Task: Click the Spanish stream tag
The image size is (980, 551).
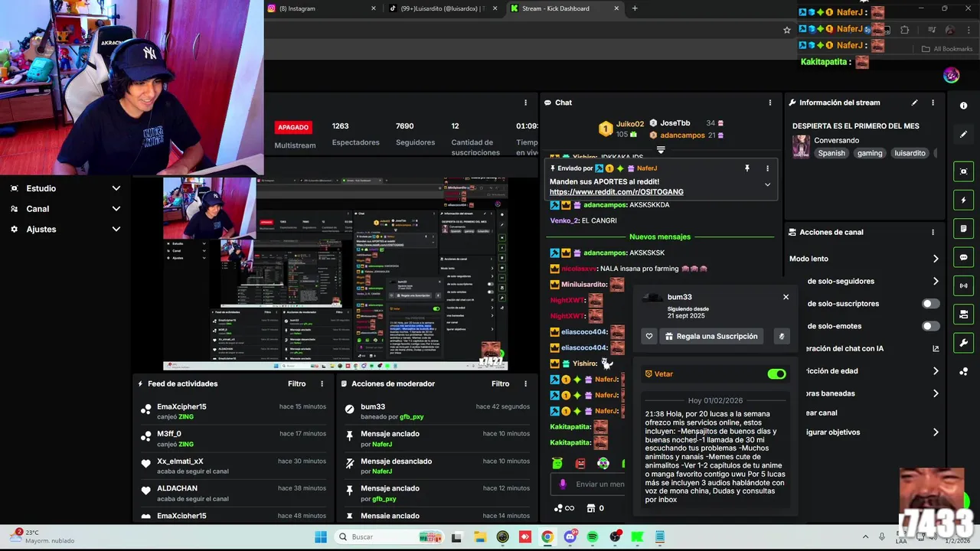Action: point(831,153)
